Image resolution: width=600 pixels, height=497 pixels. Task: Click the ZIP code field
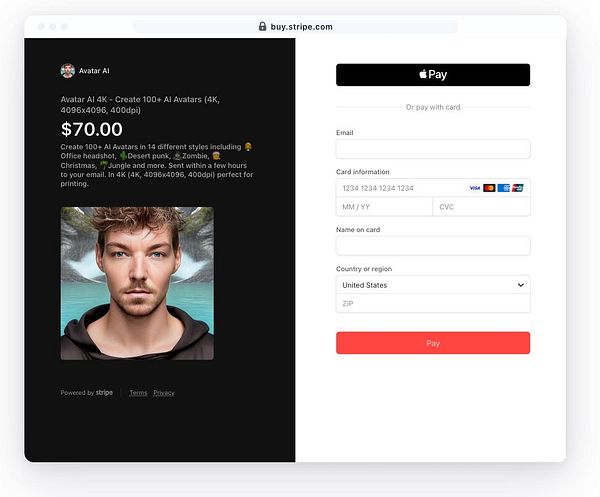click(433, 303)
